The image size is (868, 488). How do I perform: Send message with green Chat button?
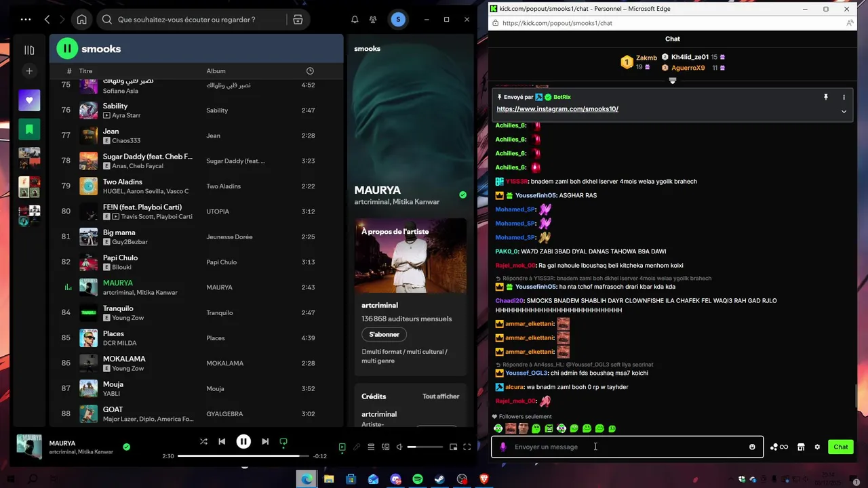tap(841, 447)
